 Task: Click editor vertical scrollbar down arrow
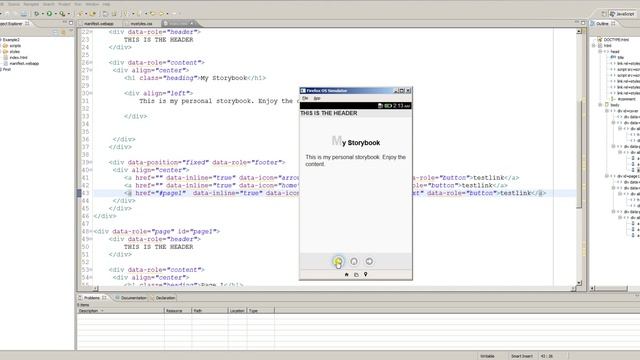[x=579, y=283]
